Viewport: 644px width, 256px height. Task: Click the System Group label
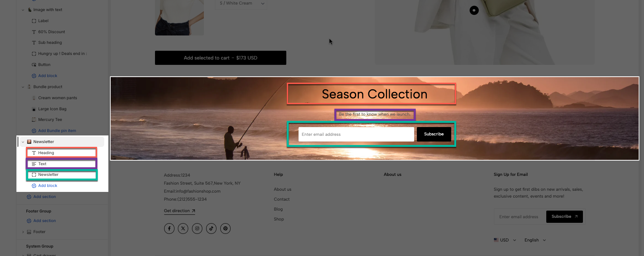tap(40, 246)
